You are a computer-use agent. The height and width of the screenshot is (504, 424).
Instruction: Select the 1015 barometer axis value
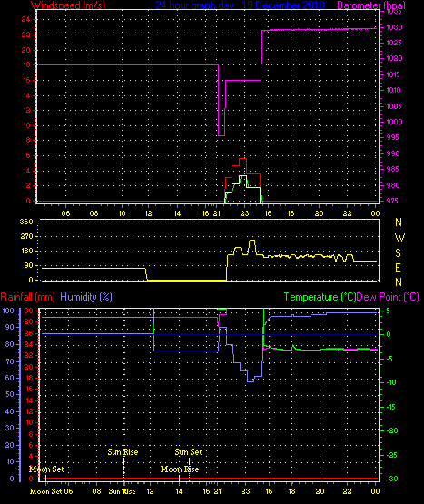(x=393, y=74)
